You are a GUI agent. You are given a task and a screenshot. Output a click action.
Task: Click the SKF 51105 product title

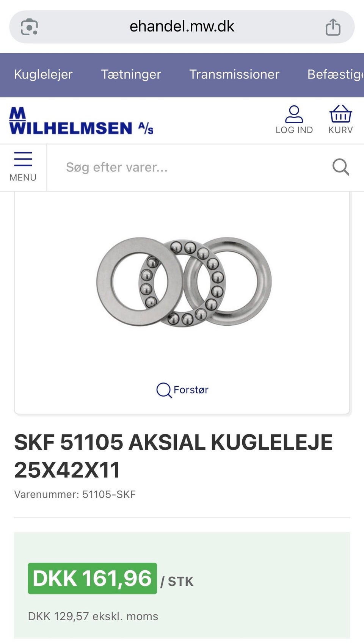[x=173, y=456]
